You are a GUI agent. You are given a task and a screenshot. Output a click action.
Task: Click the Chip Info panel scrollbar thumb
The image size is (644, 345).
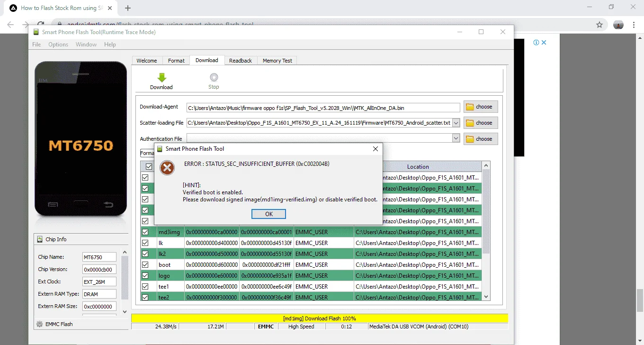pyautogui.click(x=125, y=278)
